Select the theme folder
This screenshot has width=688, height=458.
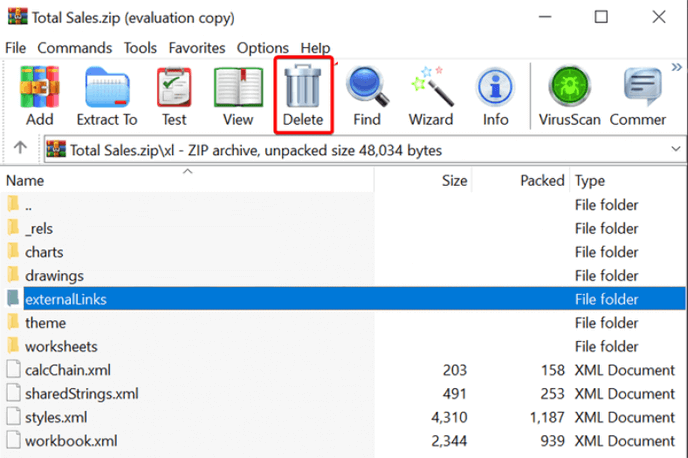click(344, 323)
